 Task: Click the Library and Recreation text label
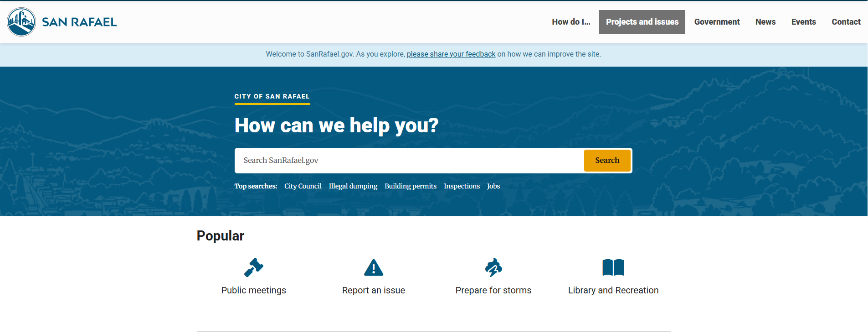pos(613,291)
